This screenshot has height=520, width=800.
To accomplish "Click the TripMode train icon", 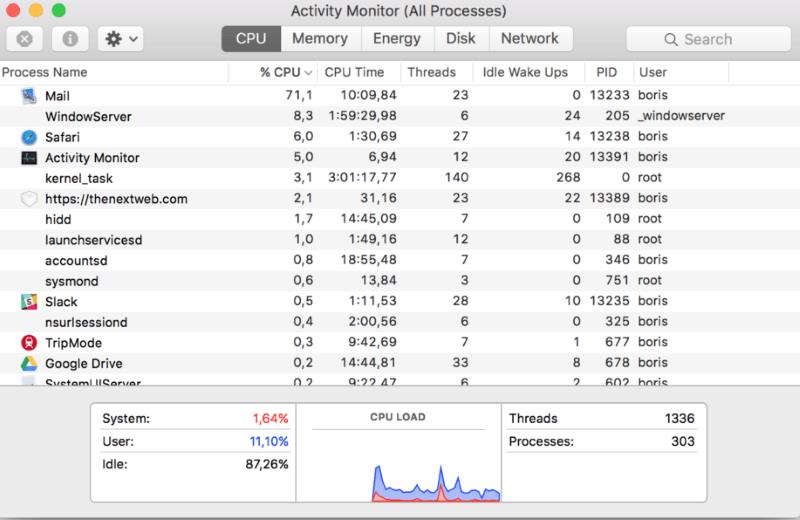I will (x=29, y=342).
